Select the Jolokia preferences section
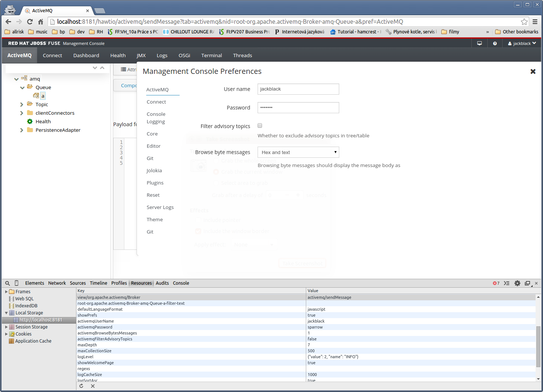The height and width of the screenshot is (392, 543). (x=154, y=170)
